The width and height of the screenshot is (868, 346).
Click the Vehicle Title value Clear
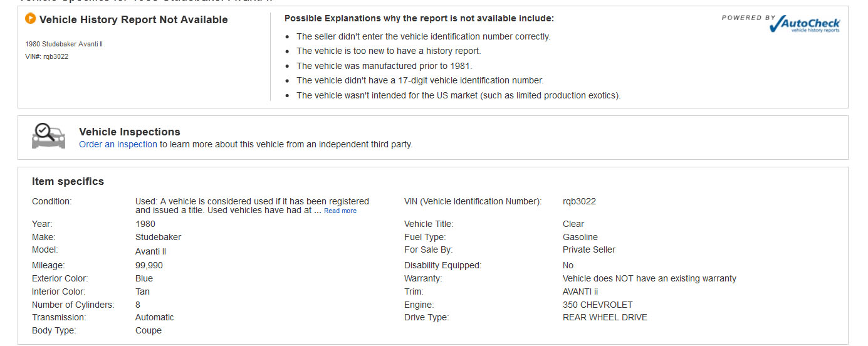(x=573, y=224)
